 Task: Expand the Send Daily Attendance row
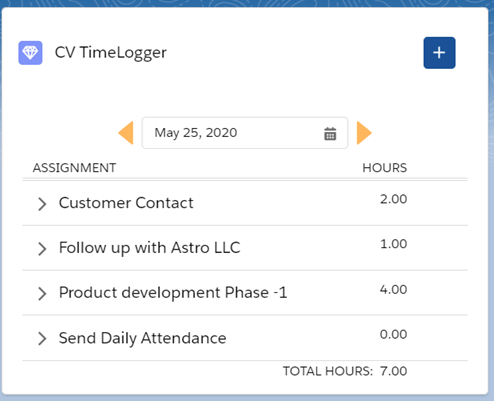coord(42,339)
